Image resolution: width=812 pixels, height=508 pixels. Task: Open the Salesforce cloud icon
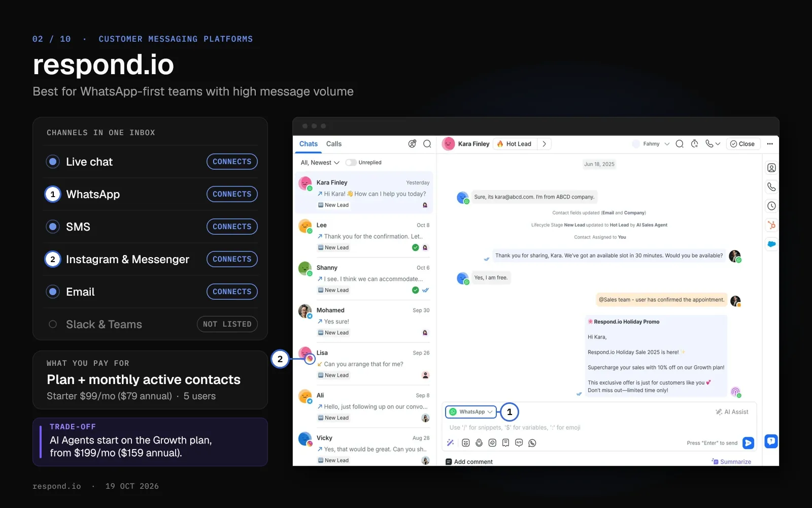(771, 244)
